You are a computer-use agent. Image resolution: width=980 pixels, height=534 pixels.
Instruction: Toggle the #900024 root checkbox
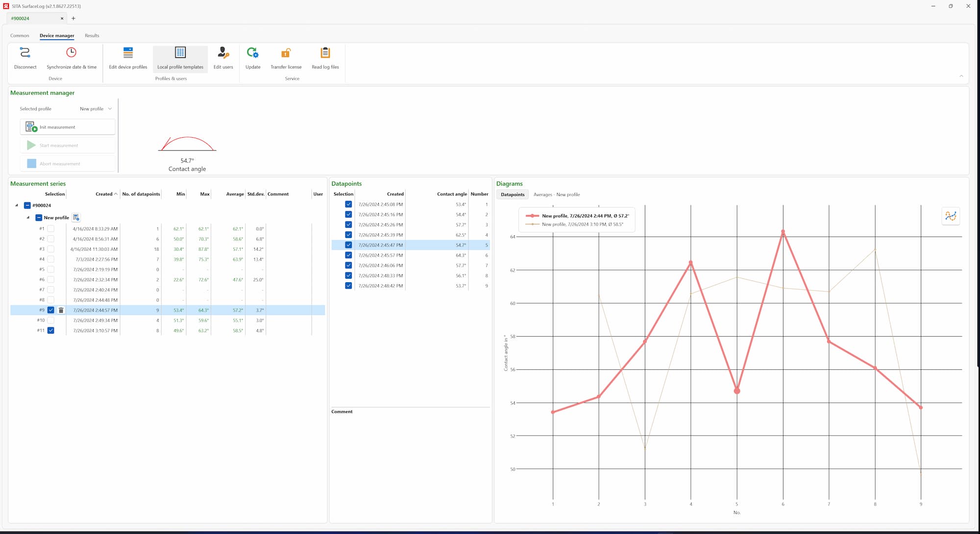27,205
